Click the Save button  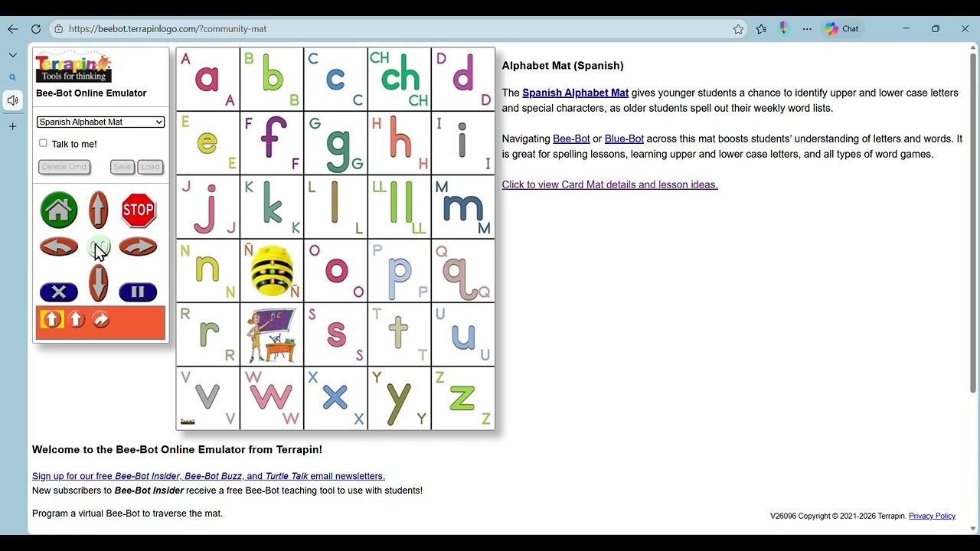click(x=122, y=167)
